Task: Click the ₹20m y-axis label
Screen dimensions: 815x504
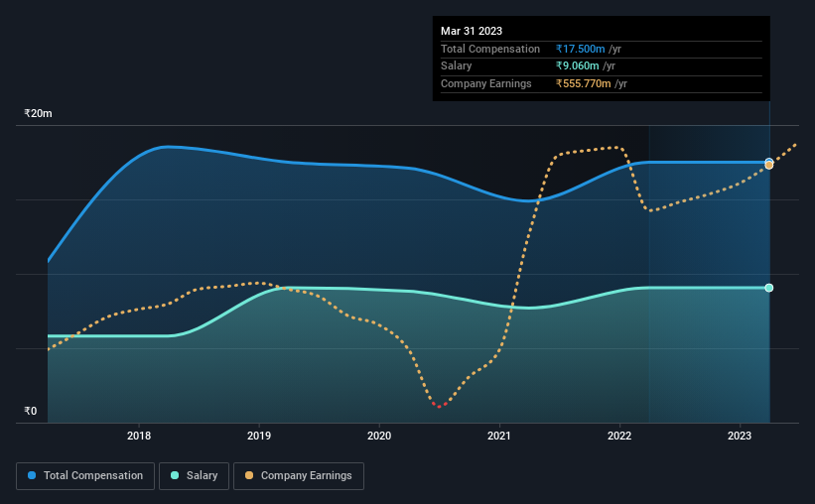Action: pos(38,113)
